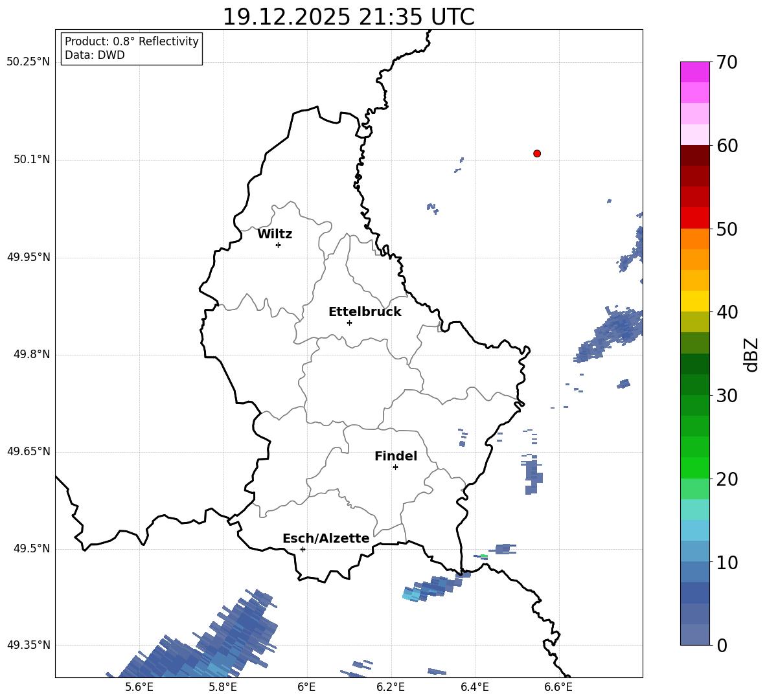Click the 20 tick label on colorbar
The height and width of the screenshot is (700, 767).
(x=727, y=479)
